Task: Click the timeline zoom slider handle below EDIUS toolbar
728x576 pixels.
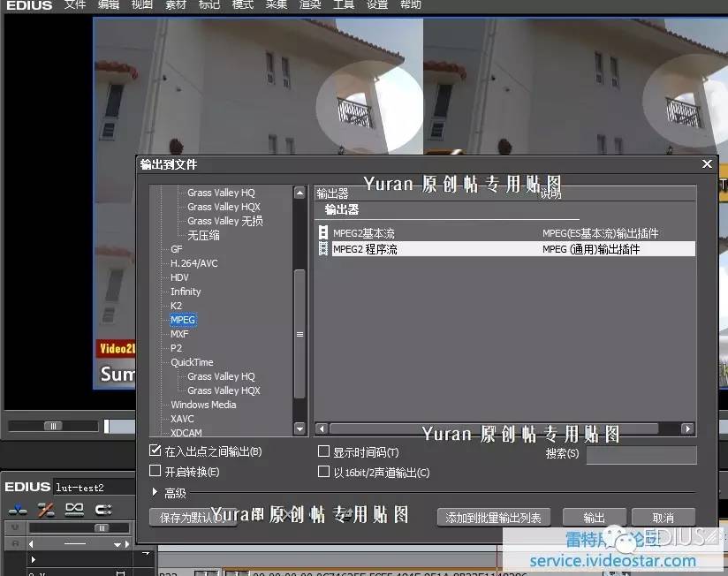Action: [x=101, y=527]
